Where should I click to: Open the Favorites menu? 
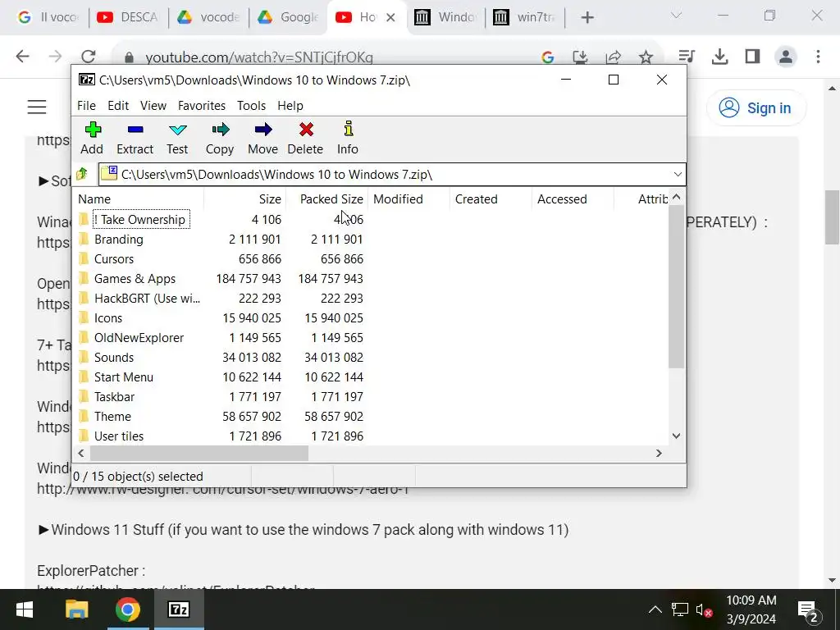(x=202, y=106)
